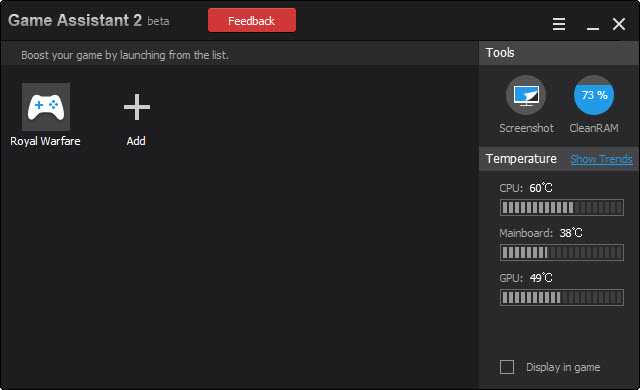
Task: Click the 73% CleanRAM circle
Action: click(x=594, y=95)
